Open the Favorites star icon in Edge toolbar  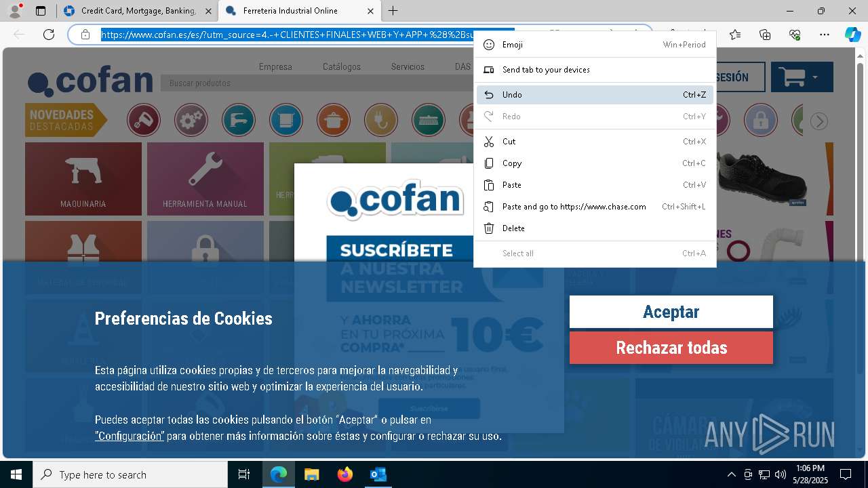(735, 35)
